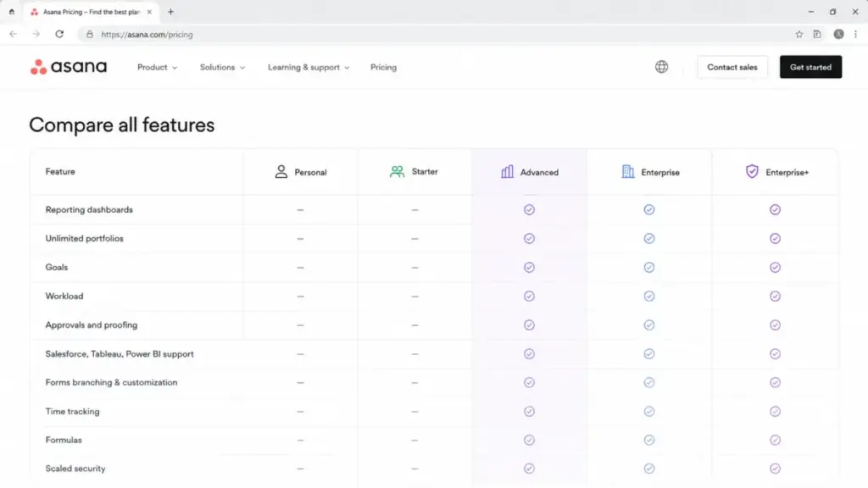Click the Goals row label
The image size is (868, 488).
coord(57,267)
